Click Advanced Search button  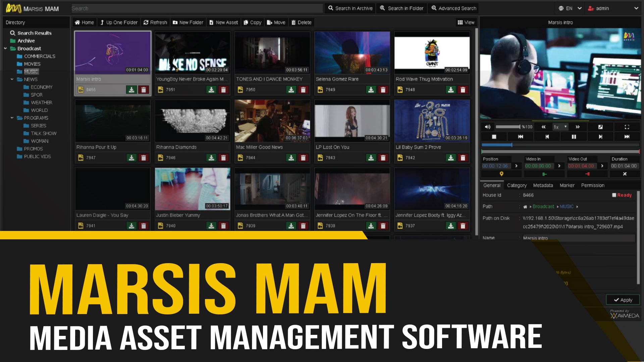coord(453,8)
